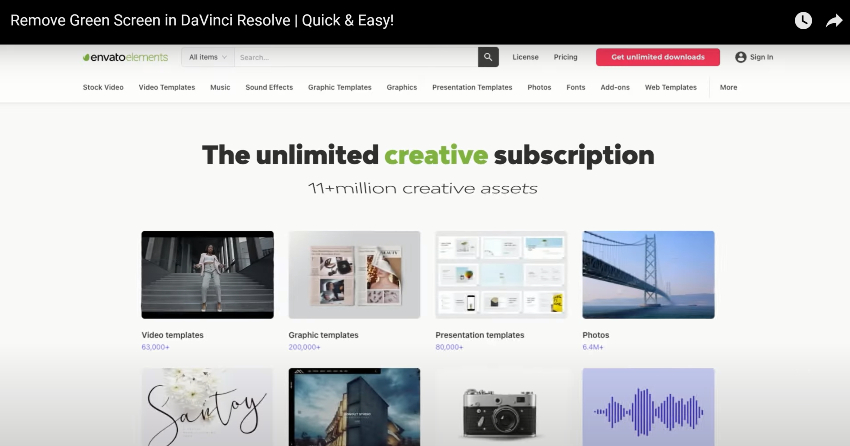Open the Add-ons menu item
This screenshot has height=446, width=850.
[615, 87]
